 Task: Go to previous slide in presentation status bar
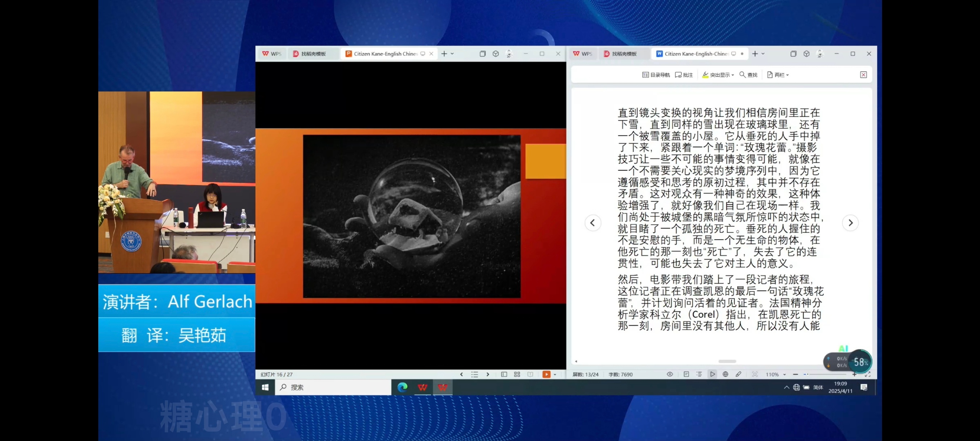(x=461, y=374)
